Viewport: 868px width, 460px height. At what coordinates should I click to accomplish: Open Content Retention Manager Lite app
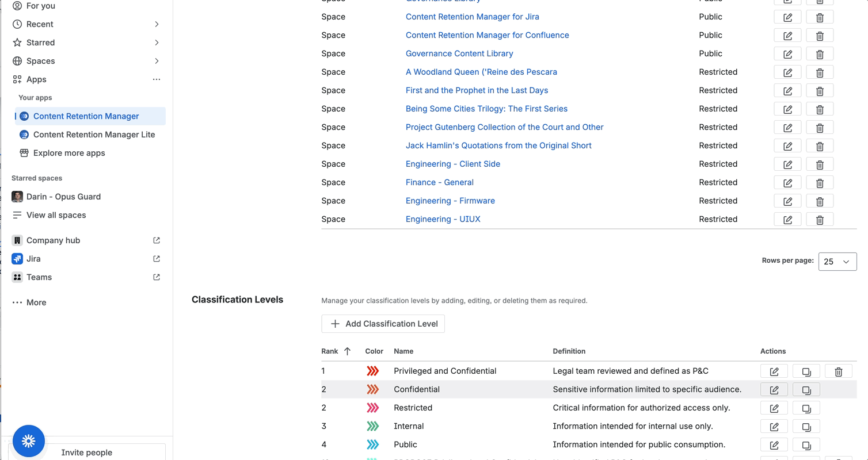(x=94, y=135)
